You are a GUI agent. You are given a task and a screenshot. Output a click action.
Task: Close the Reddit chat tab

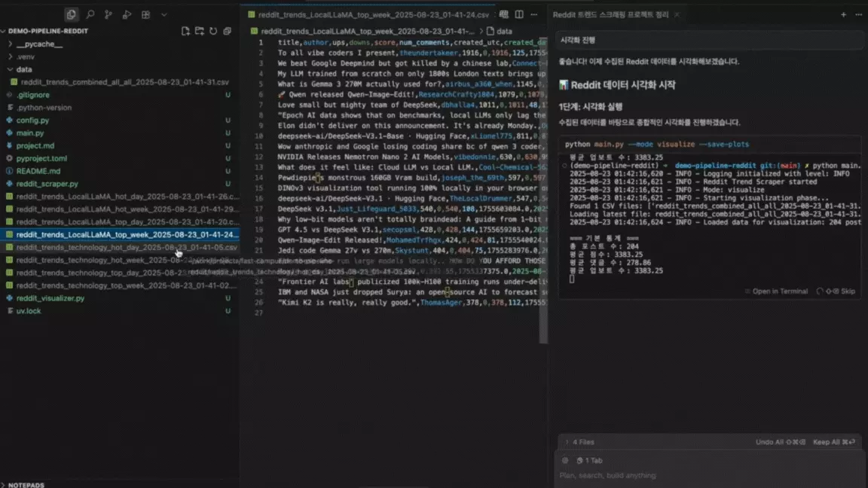click(677, 14)
